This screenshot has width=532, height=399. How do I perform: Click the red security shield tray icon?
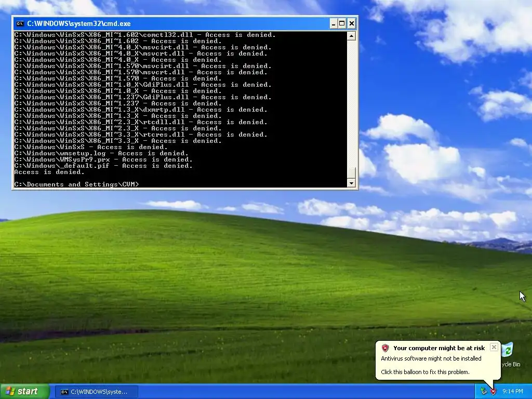(493, 392)
